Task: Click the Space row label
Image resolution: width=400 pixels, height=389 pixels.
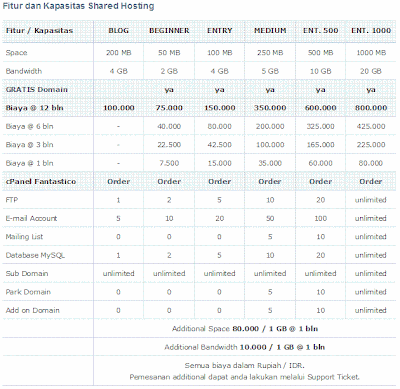Action: pos(16,53)
